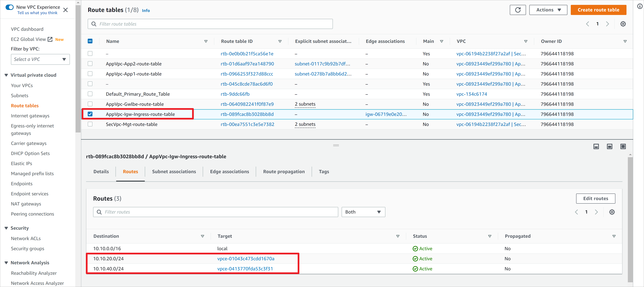
Task: Open the Info link next to Route tables
Action: click(x=146, y=10)
